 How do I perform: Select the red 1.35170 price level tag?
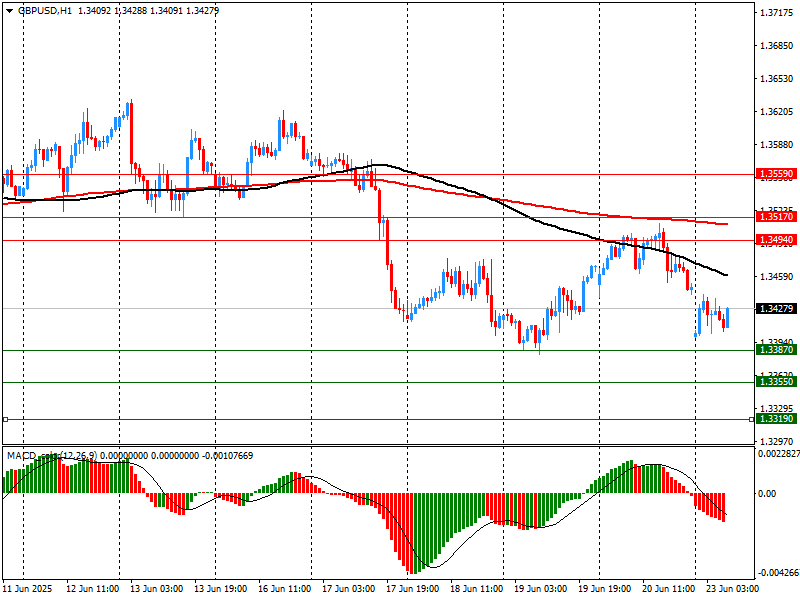776,217
